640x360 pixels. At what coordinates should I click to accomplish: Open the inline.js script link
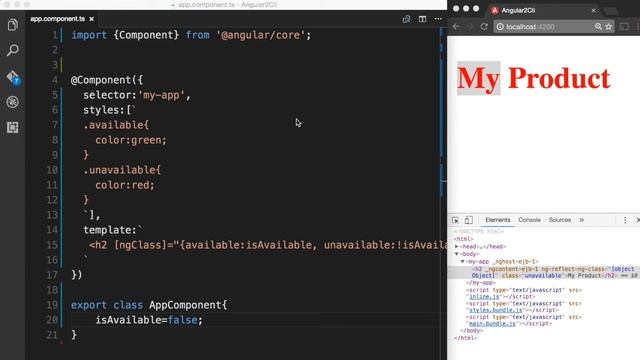pos(484,297)
